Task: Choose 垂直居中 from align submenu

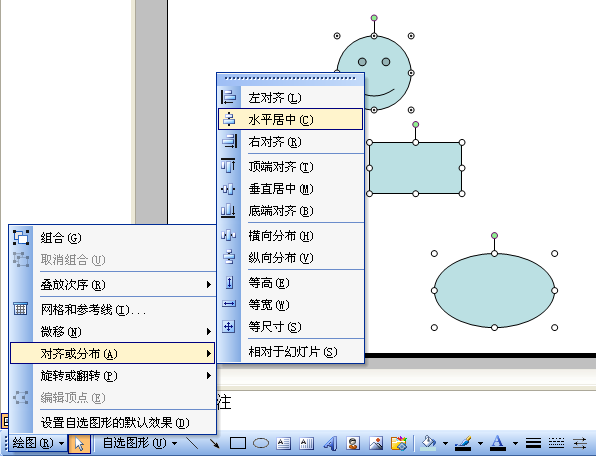Action: (291, 188)
